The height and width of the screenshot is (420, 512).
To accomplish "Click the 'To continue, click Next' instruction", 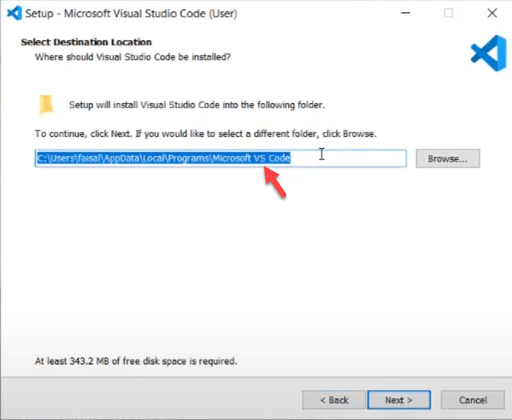I will click(x=206, y=133).
